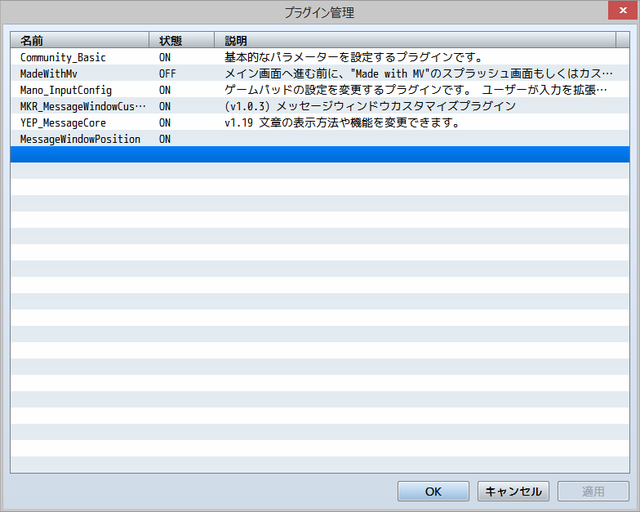Click the OK button

(x=433, y=491)
